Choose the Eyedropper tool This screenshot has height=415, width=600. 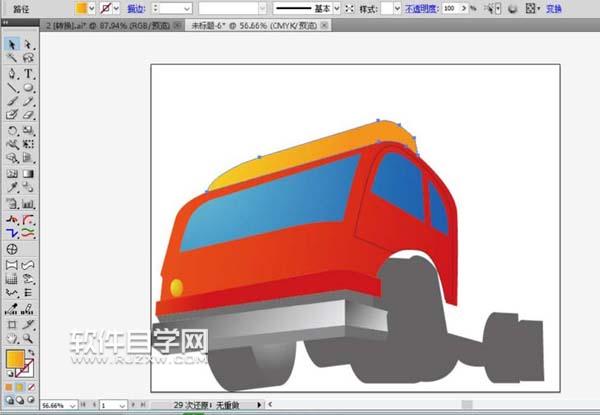click(12, 187)
